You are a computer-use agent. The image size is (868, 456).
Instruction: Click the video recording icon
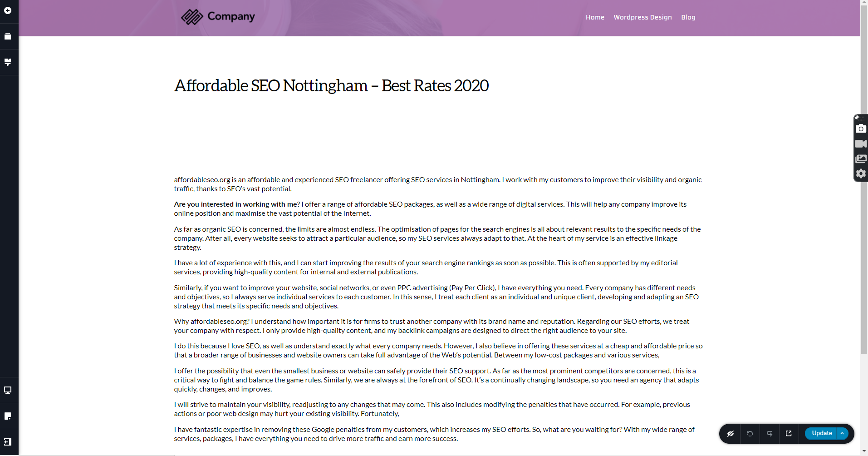pos(861,144)
